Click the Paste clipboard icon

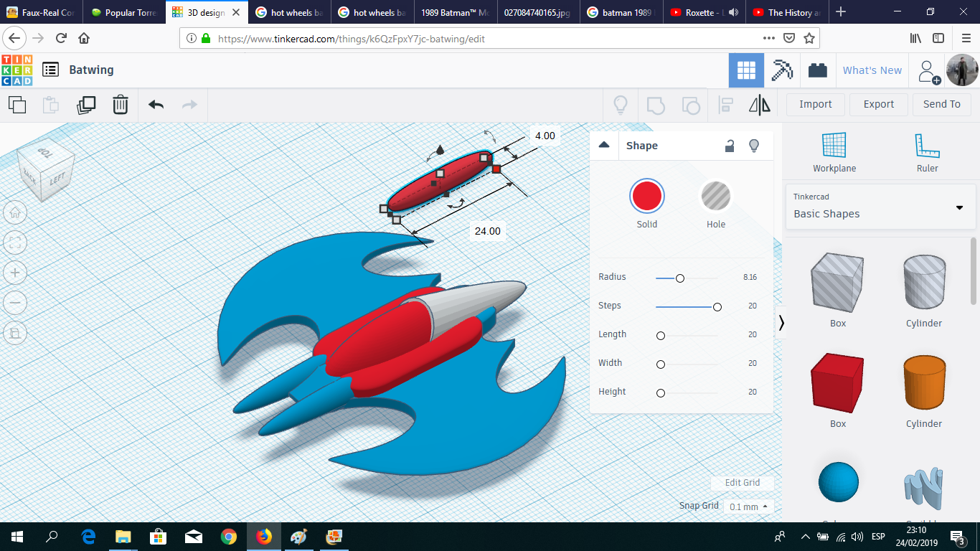51,105
